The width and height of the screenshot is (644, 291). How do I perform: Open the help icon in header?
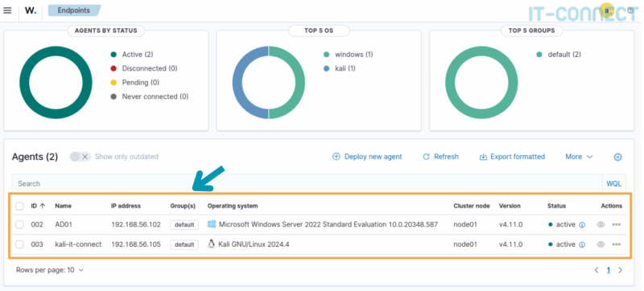click(x=630, y=10)
